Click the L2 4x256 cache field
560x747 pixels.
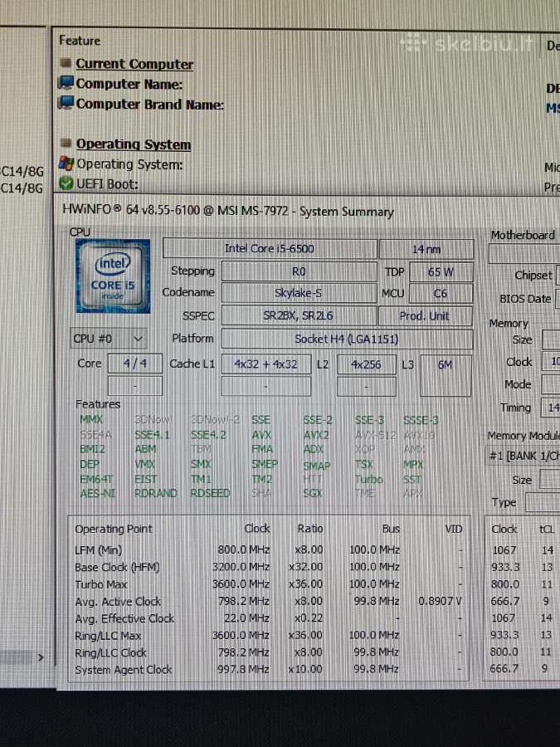click(366, 364)
